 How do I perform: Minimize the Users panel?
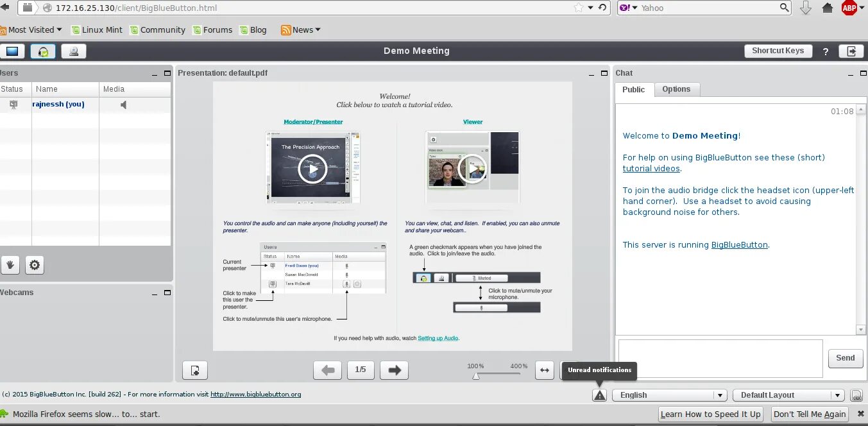point(155,74)
